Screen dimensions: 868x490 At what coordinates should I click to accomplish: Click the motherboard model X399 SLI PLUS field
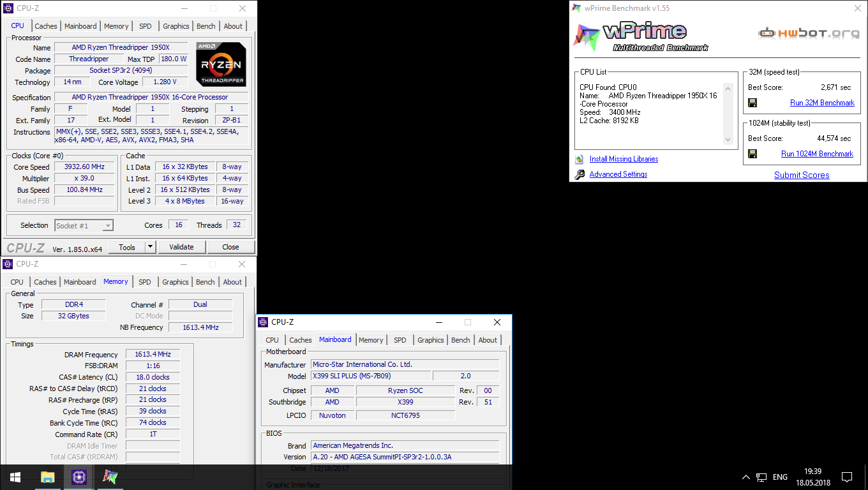[x=371, y=376]
